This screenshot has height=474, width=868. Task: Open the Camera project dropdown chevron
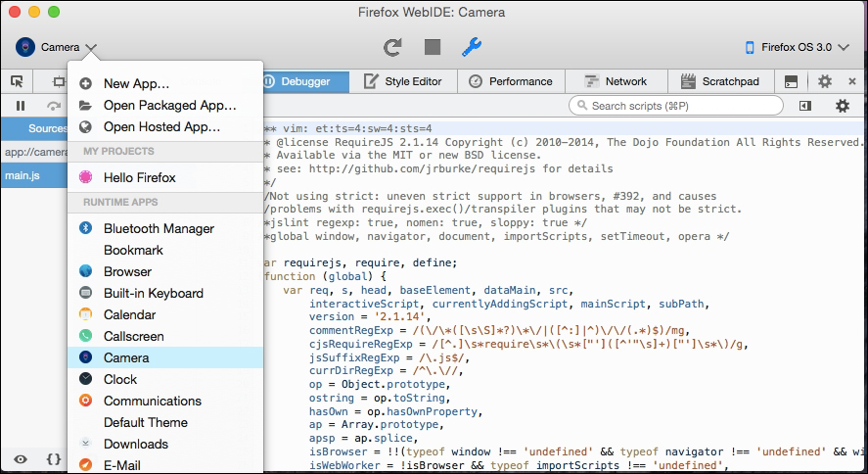pyautogui.click(x=91, y=48)
